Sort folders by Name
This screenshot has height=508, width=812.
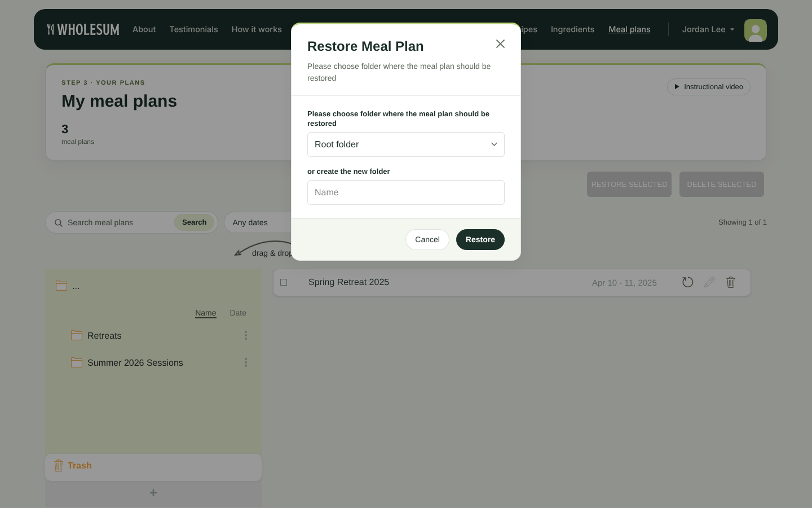[x=206, y=313]
